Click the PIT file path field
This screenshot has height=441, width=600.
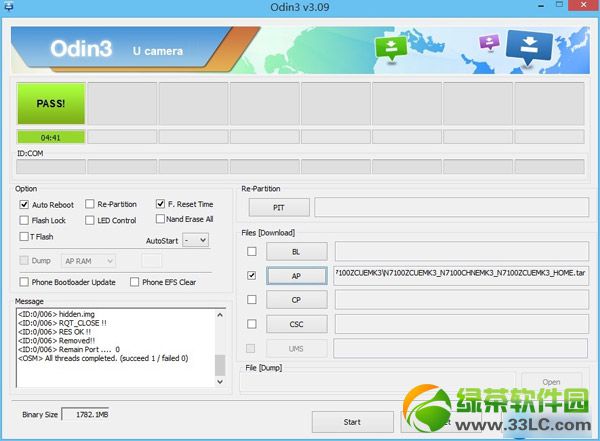452,207
